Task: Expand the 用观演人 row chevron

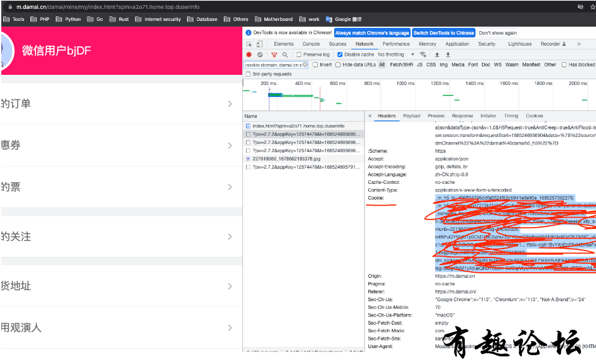Action: [230, 327]
